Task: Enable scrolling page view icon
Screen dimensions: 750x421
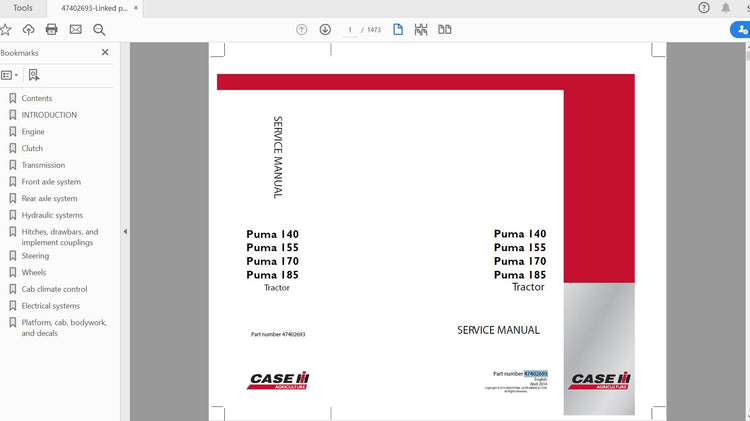Action: pos(421,30)
